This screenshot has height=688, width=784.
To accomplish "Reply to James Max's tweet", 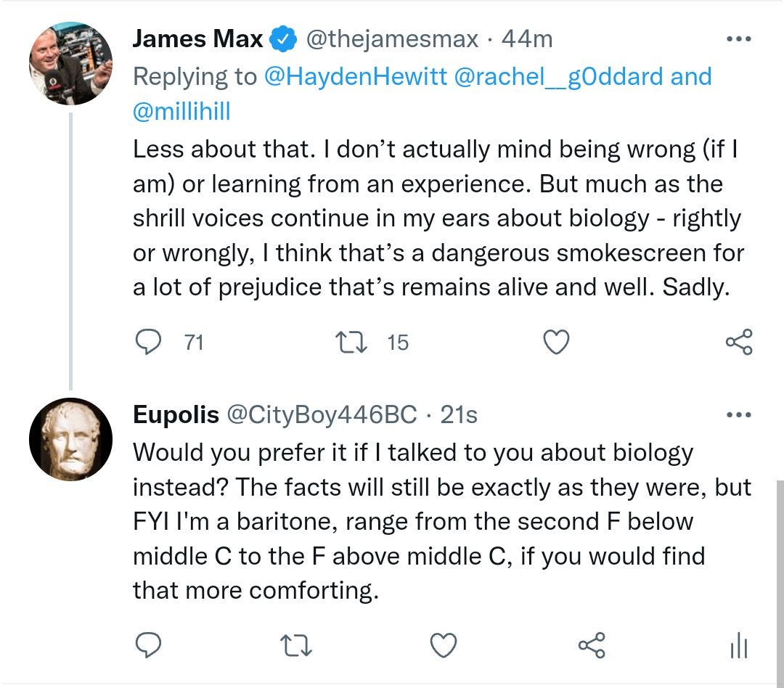I will [150, 341].
